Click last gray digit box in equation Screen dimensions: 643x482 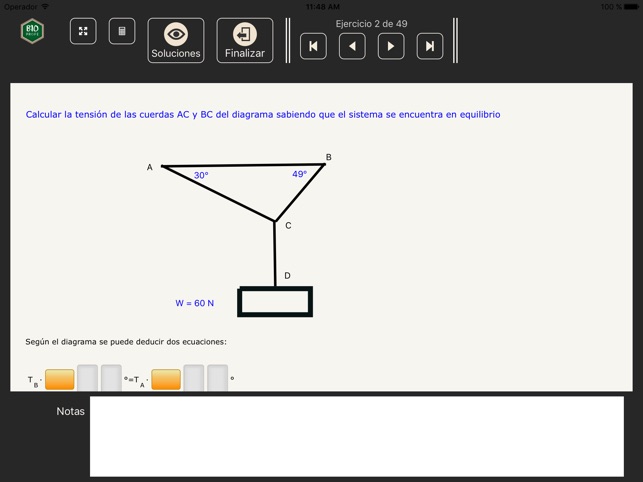pyautogui.click(x=218, y=377)
